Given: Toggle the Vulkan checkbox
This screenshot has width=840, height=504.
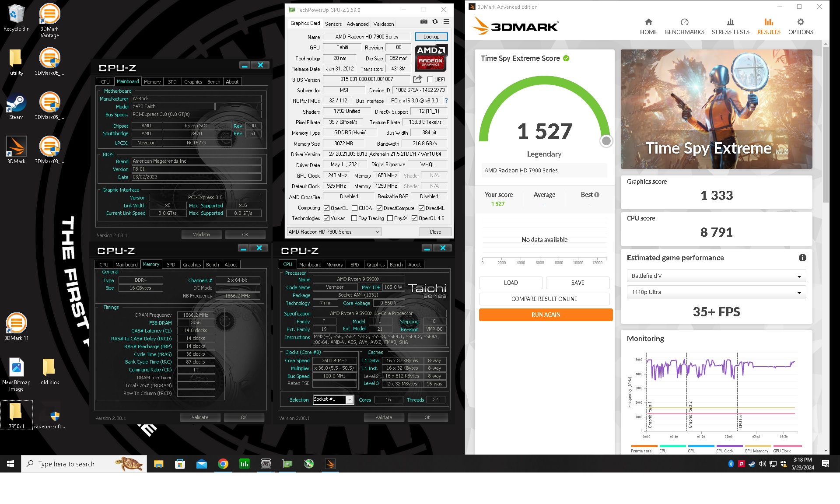Looking at the screenshot, I should tap(326, 218).
